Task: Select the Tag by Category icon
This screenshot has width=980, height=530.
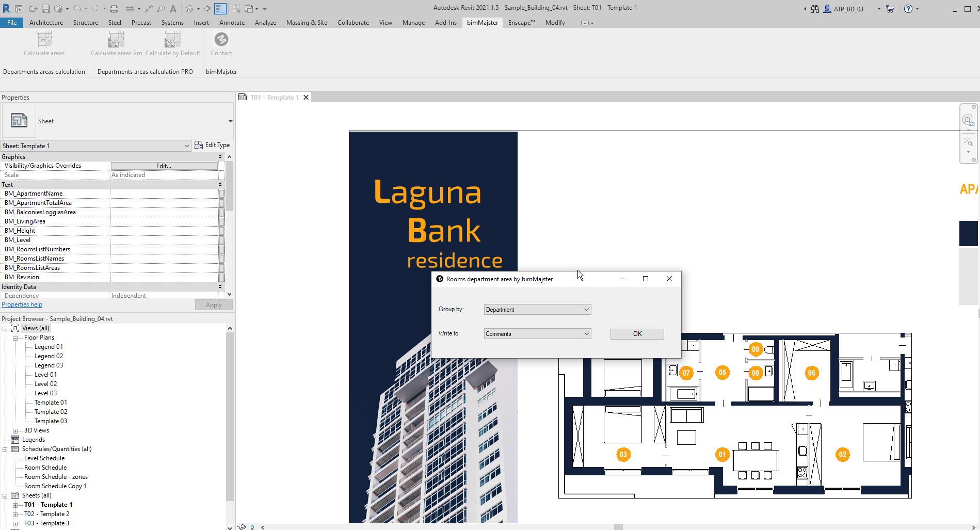Action: pyautogui.click(x=160, y=9)
